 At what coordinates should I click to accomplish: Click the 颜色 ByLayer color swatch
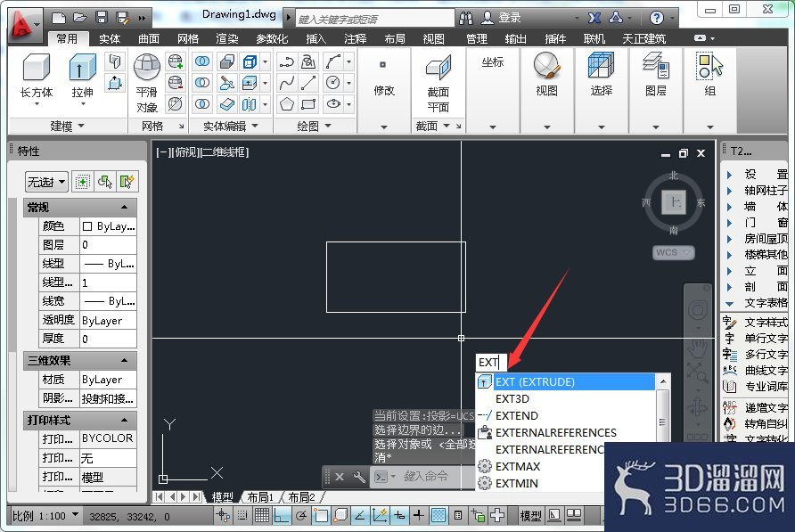coord(87,226)
